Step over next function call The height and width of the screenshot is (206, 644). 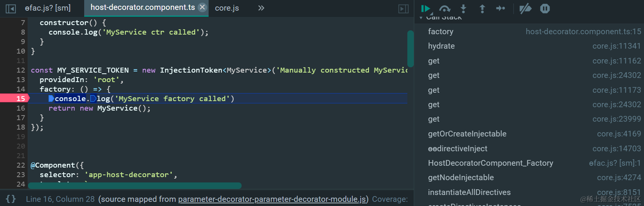[445, 8]
